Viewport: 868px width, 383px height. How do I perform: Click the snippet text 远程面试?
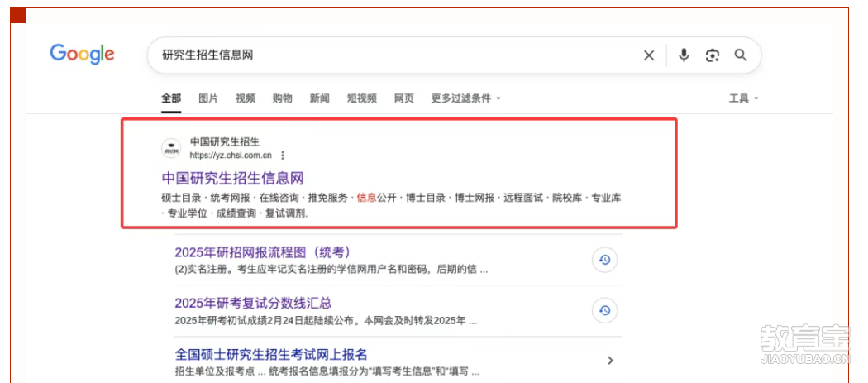pos(523,198)
